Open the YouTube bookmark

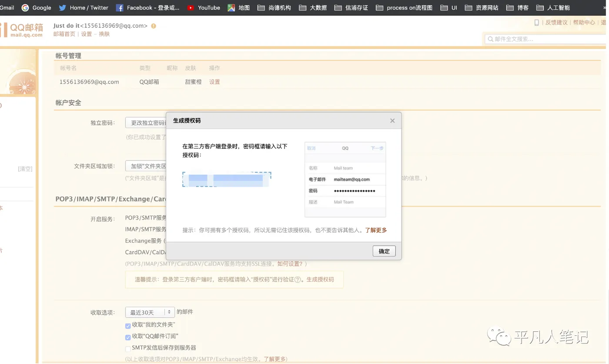[x=204, y=7]
